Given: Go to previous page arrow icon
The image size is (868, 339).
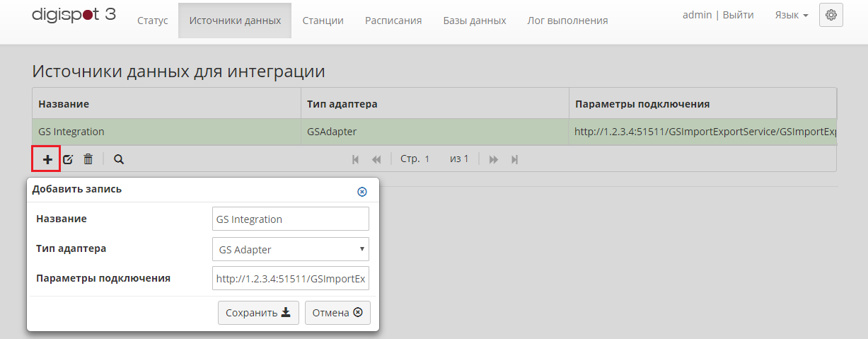Looking at the screenshot, I should pyautogui.click(x=376, y=159).
